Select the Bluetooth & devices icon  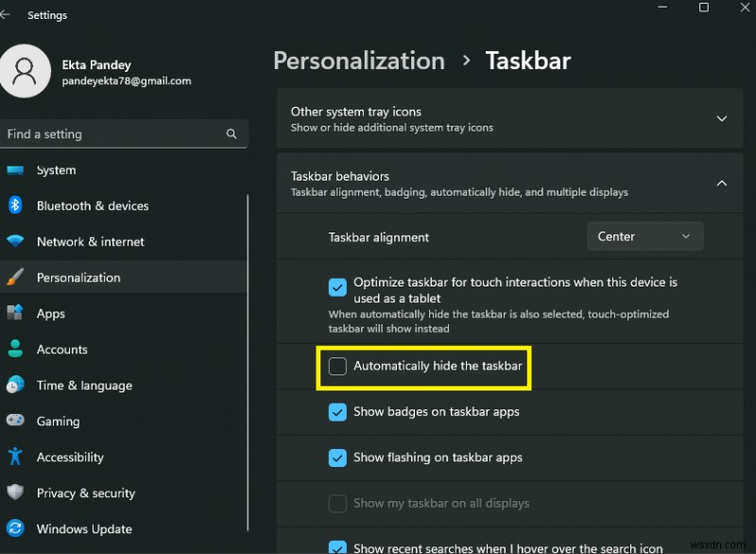point(16,206)
